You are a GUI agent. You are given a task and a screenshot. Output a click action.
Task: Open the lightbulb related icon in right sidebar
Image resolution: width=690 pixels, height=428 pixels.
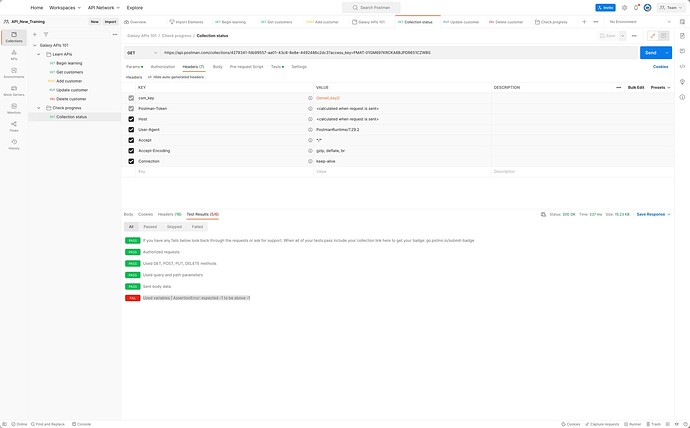click(682, 82)
